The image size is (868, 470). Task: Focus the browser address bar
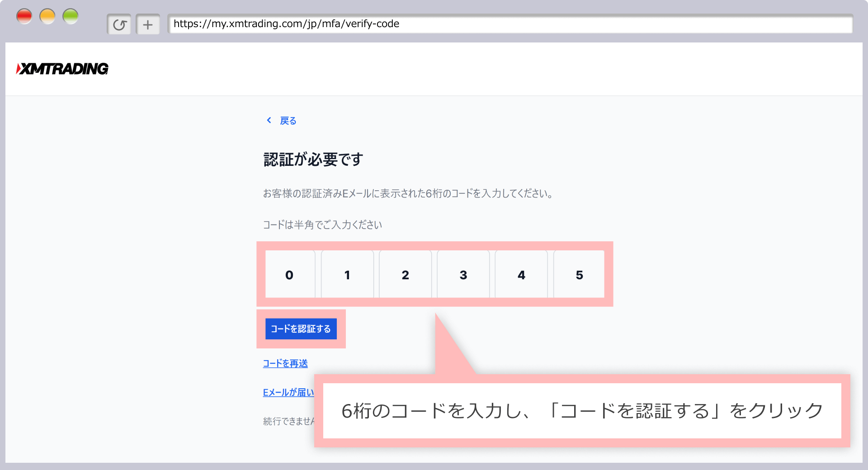click(510, 24)
